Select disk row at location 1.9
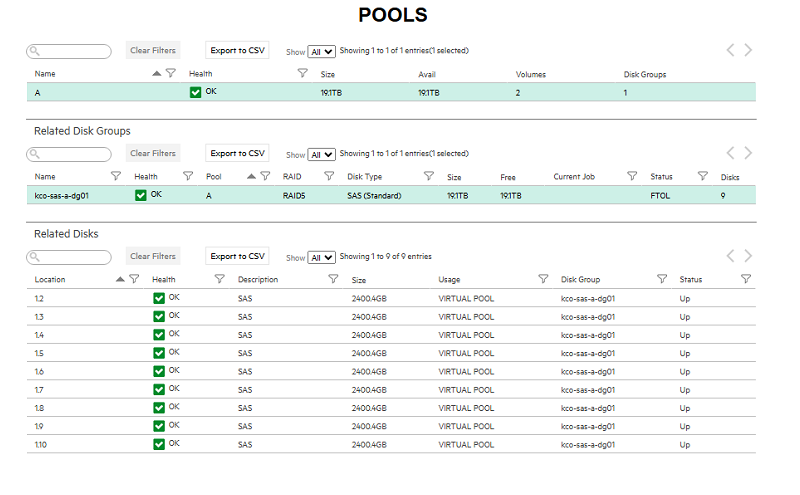This screenshot has width=800, height=495. click(x=391, y=426)
